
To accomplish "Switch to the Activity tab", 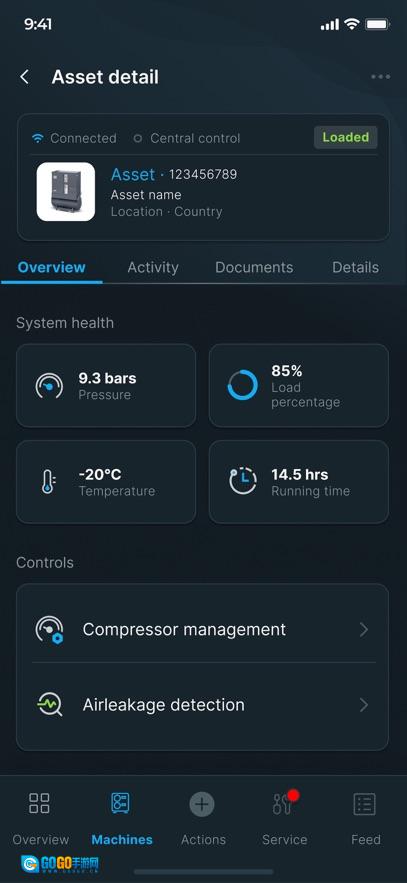I will click(x=153, y=267).
